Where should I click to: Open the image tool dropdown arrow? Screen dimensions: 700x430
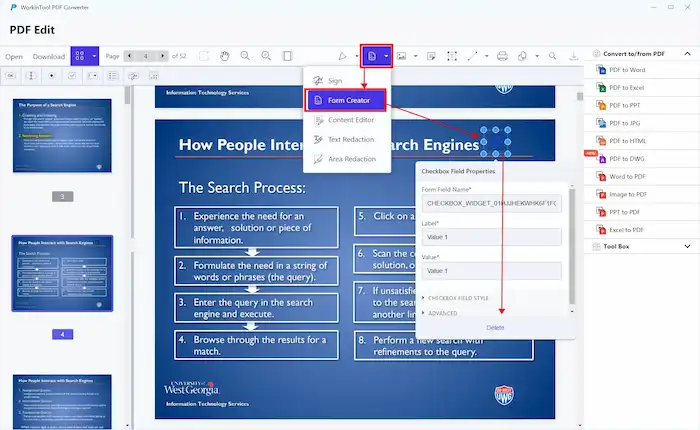[416, 56]
